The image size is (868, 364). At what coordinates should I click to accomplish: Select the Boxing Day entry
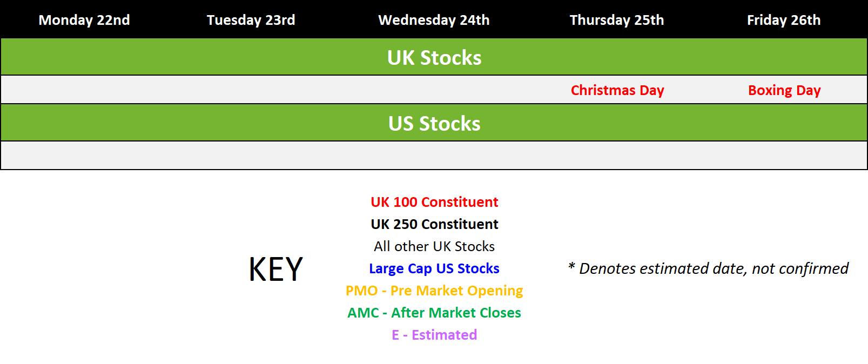[784, 90]
